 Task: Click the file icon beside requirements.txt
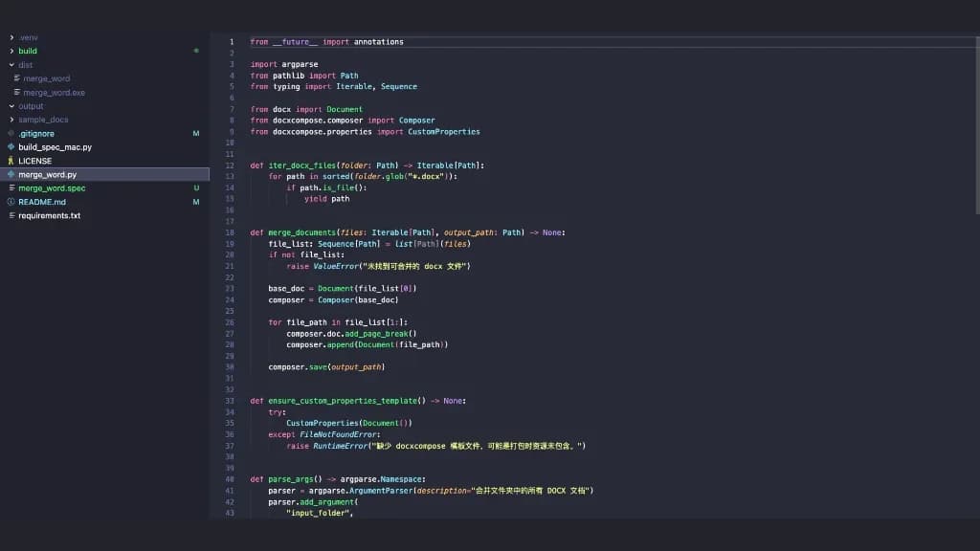tap(11, 215)
